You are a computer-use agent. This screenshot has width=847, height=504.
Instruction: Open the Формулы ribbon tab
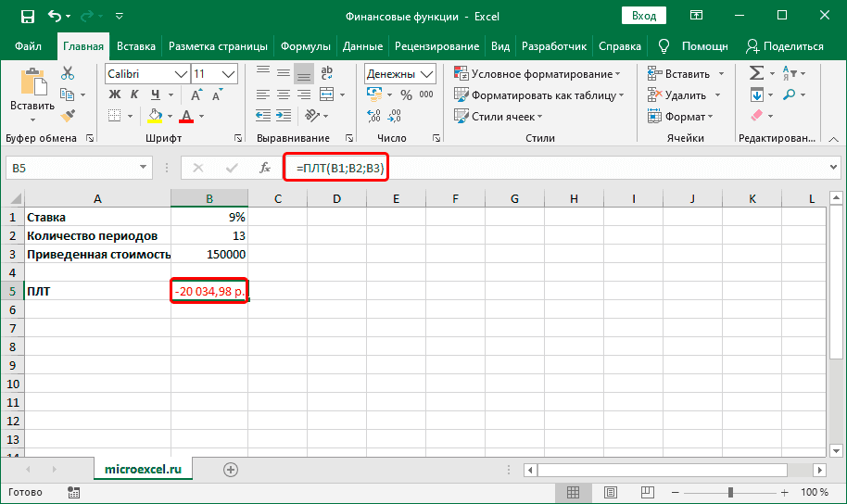coord(305,46)
